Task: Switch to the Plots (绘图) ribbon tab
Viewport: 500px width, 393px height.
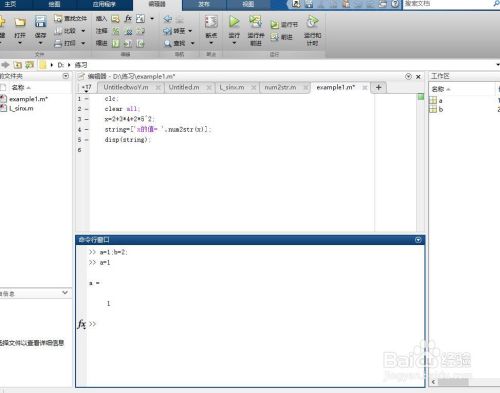Action: (54, 4)
